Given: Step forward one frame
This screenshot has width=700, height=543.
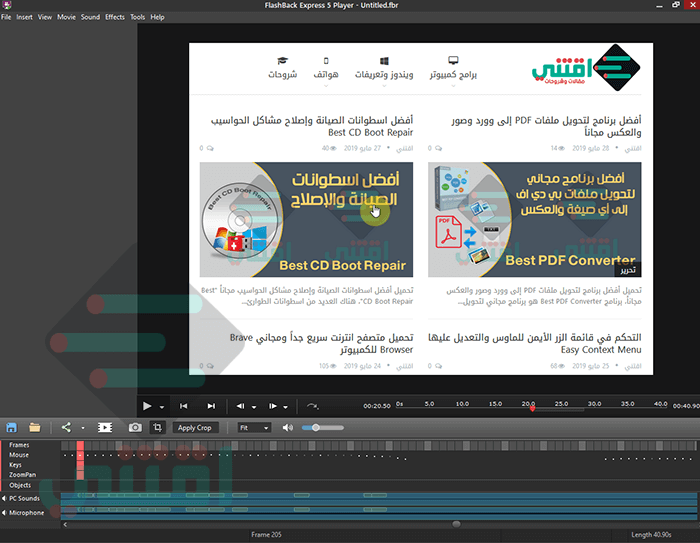Looking at the screenshot, I should click(x=272, y=406).
